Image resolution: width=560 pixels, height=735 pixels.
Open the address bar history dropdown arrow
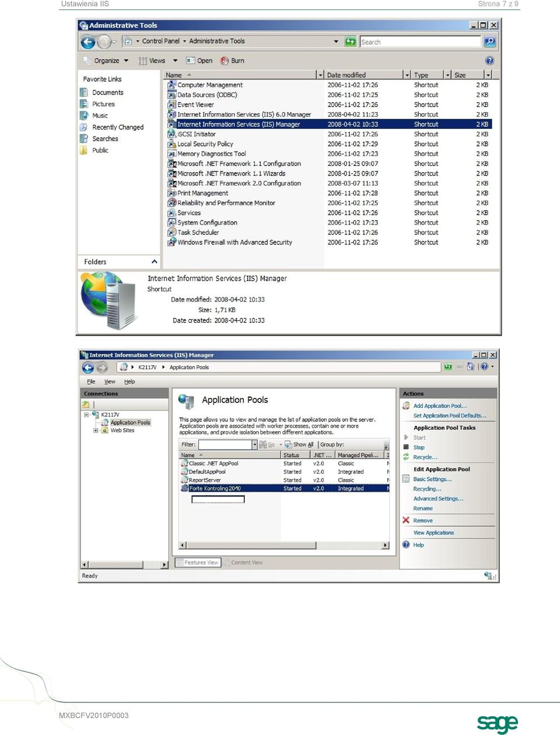[x=336, y=41]
